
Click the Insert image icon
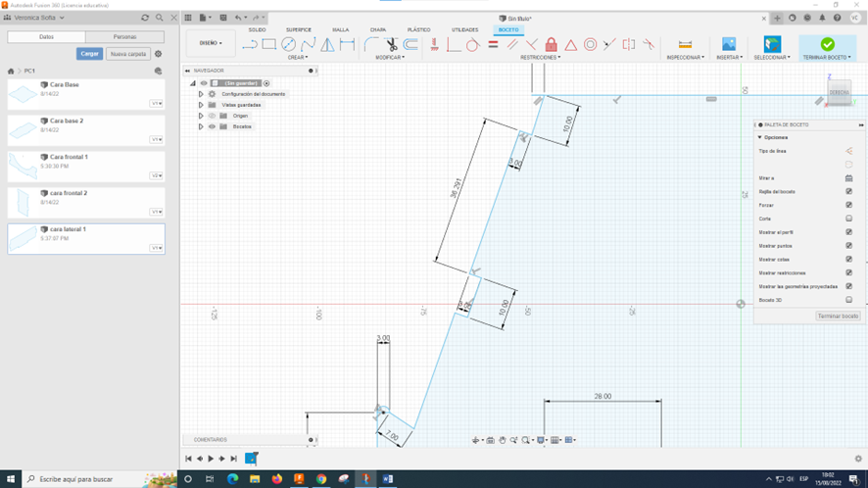729,44
